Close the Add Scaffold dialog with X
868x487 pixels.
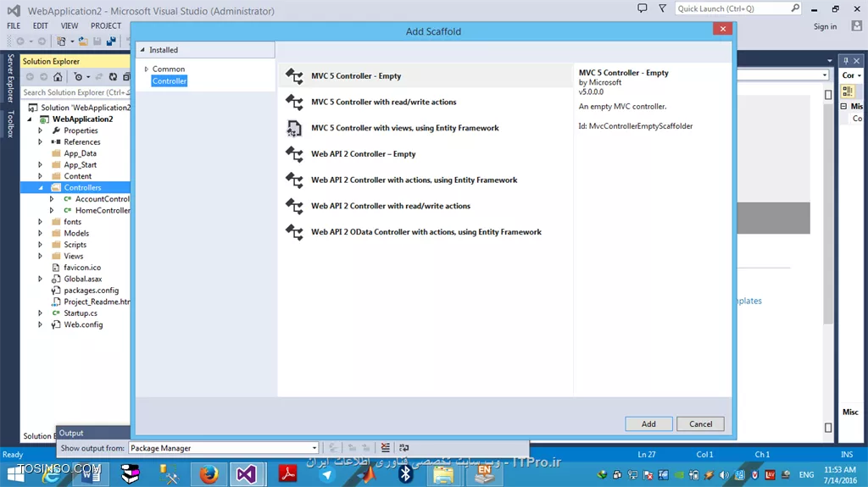(722, 29)
